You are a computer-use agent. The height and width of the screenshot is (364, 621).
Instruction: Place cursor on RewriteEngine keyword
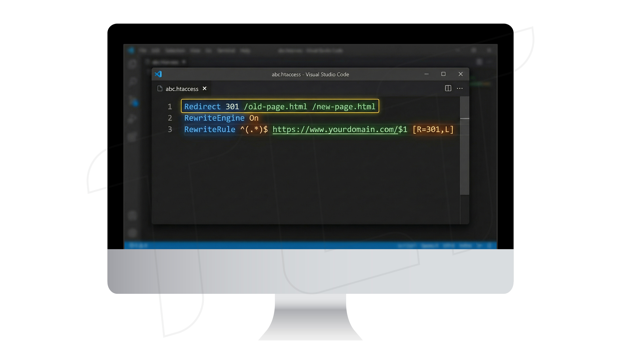(214, 118)
